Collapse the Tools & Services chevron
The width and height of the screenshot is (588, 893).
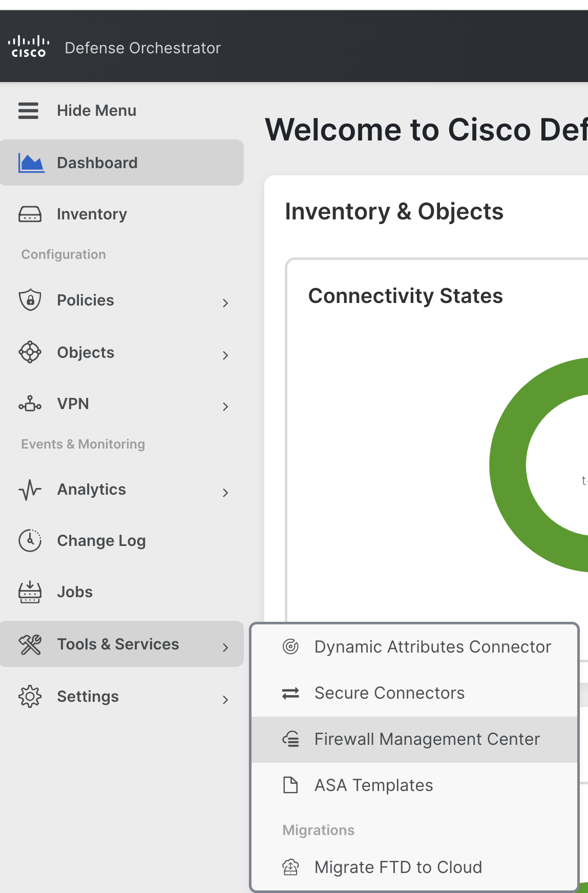225,647
